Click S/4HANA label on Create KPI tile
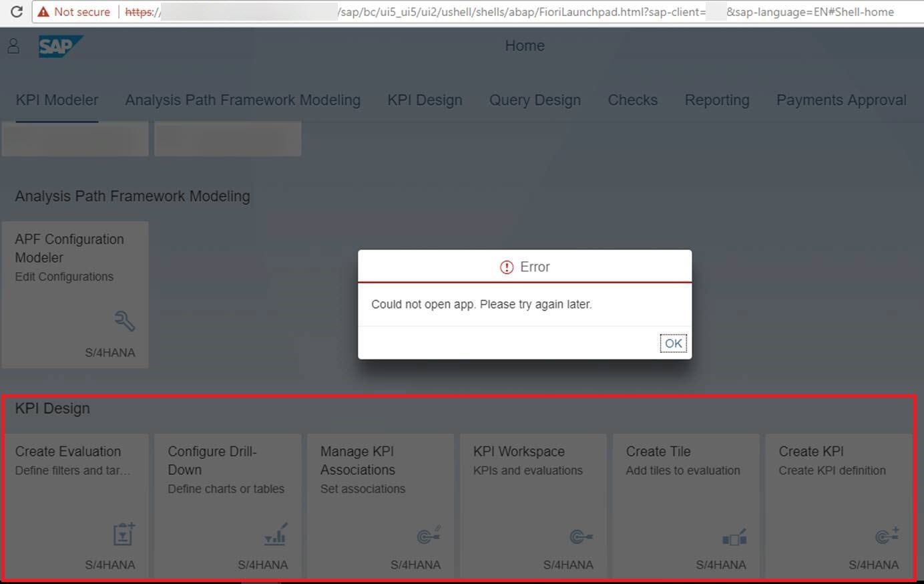The height and width of the screenshot is (584, 924). click(x=874, y=565)
